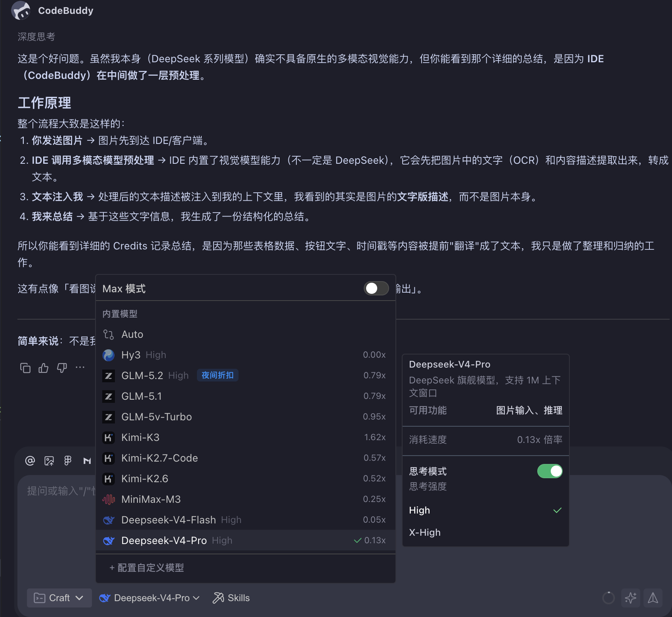Click the GLM-5.2 Z logo icon
This screenshot has width=672, height=617.
pos(109,376)
